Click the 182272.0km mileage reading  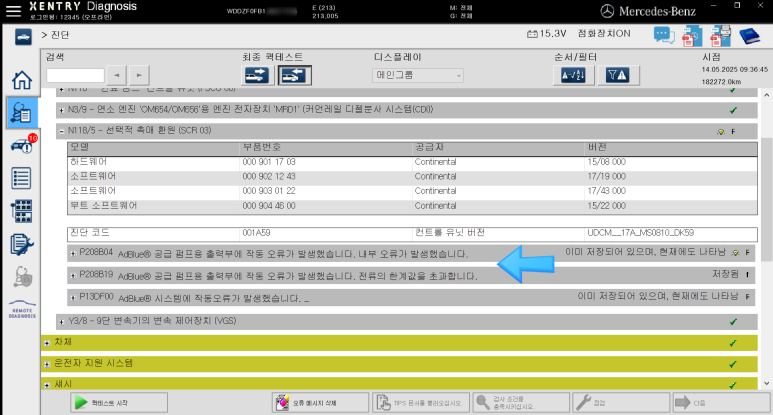click(x=721, y=82)
